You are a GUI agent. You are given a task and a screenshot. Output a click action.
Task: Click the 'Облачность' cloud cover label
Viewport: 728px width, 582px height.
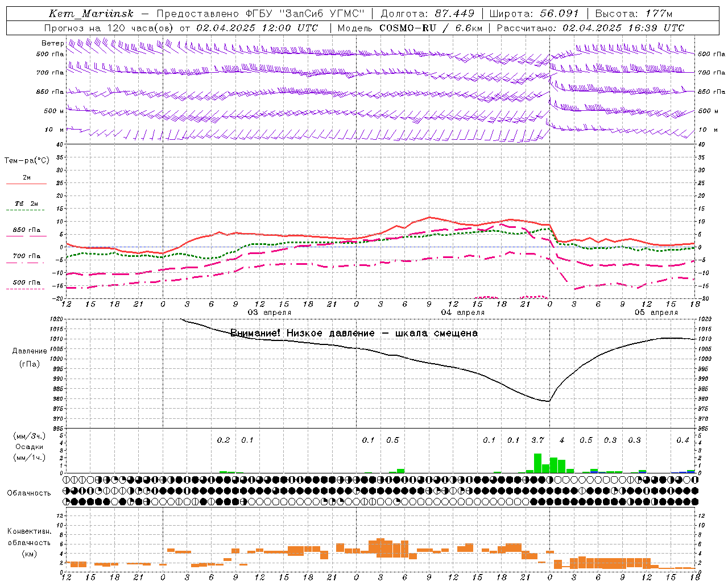[x=29, y=493]
